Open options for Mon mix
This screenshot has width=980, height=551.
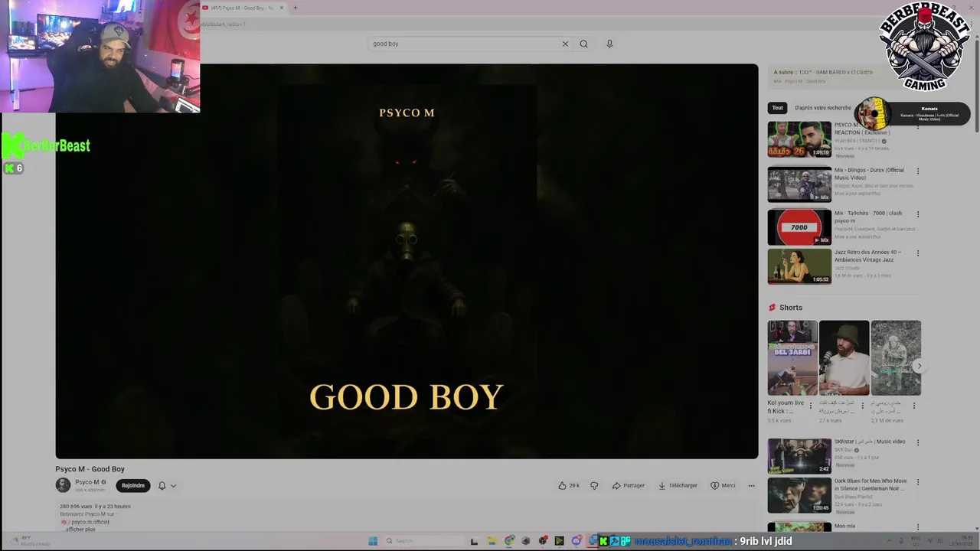coord(918,527)
